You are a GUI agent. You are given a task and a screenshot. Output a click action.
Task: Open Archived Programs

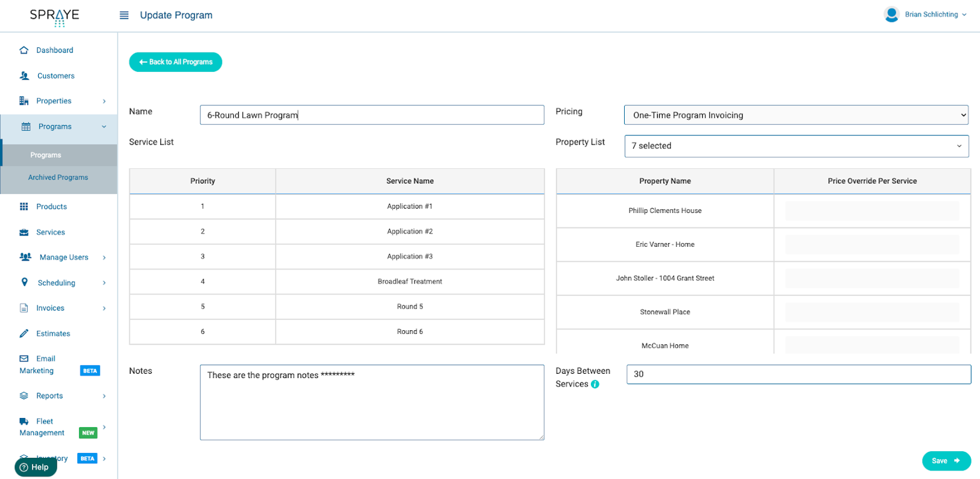coord(58,177)
